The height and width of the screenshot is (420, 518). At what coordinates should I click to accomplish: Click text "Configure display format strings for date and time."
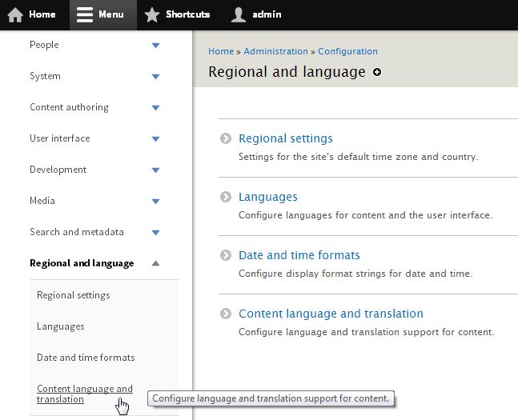click(355, 274)
